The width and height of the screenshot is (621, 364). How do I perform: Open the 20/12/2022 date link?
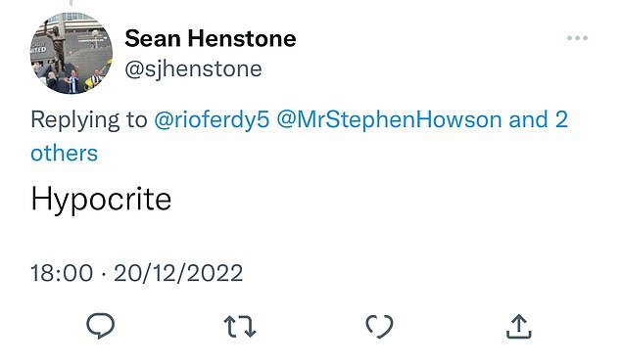tap(178, 273)
